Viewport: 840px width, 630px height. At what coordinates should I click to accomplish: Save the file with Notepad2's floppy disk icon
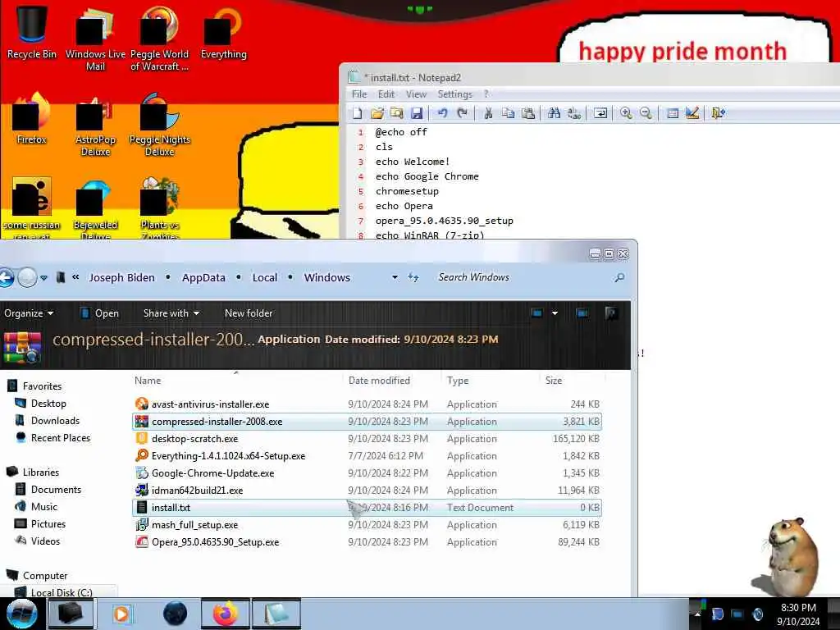tap(417, 113)
